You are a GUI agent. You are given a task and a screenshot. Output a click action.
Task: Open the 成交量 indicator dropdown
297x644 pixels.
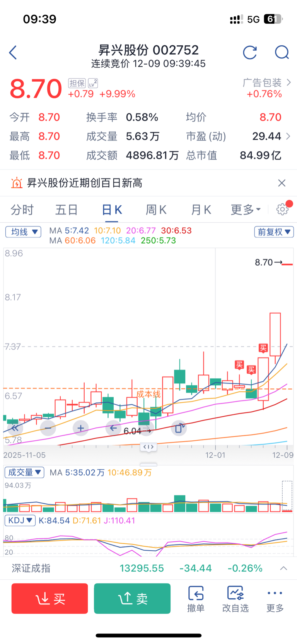coord(24,472)
